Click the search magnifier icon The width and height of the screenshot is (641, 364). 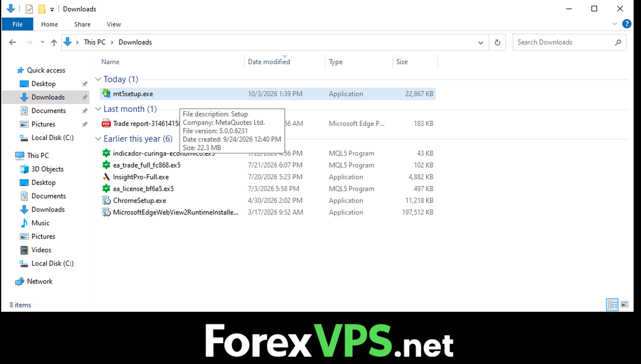[x=618, y=42]
